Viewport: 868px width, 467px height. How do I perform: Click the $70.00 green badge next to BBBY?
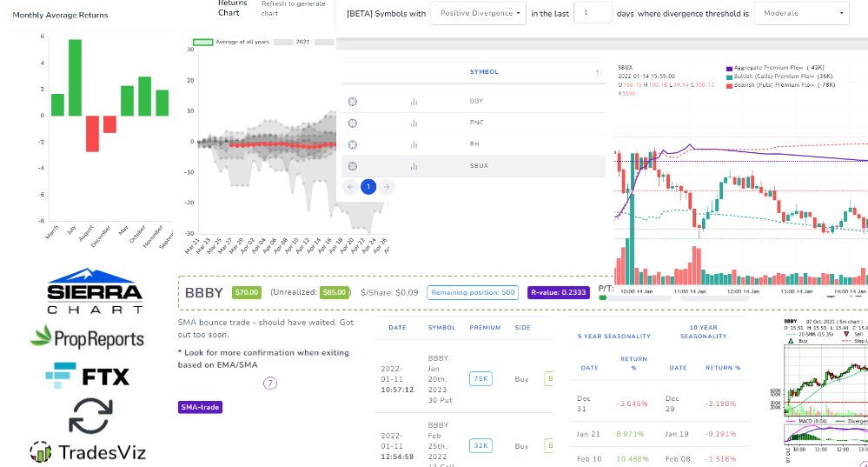click(x=247, y=292)
